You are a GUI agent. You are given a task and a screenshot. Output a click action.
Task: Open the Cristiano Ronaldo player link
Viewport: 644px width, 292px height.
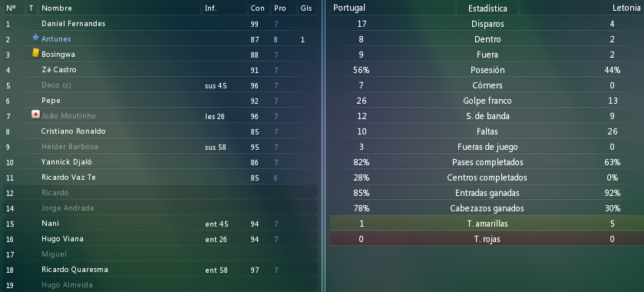74,131
